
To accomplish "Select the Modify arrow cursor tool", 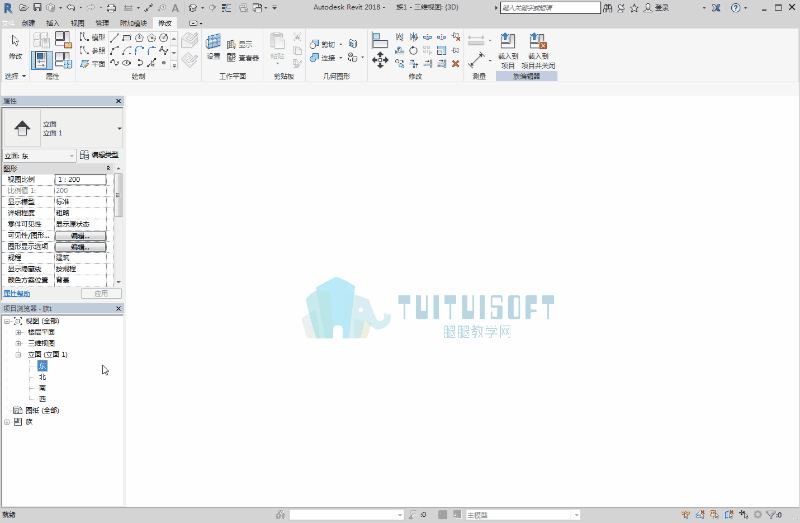I will coord(15,41).
